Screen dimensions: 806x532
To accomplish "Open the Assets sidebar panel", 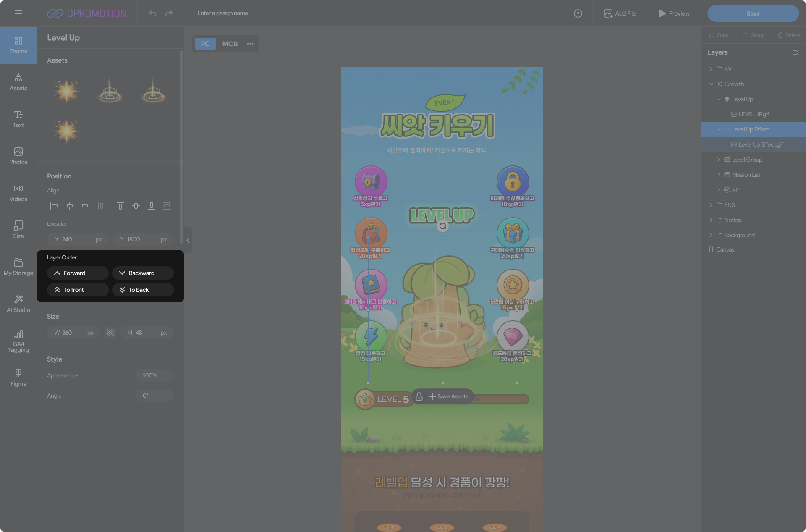I will pos(18,82).
